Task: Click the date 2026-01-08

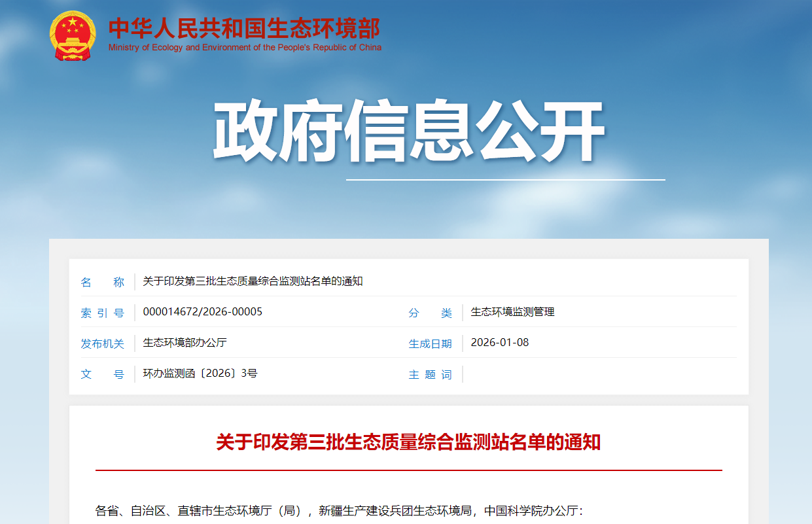Action: point(499,343)
